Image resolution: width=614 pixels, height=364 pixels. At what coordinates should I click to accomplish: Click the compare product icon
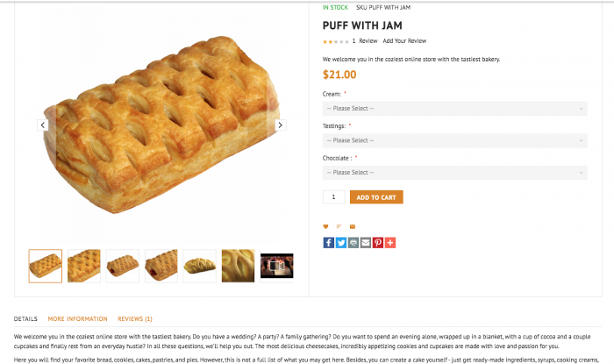[339, 226]
